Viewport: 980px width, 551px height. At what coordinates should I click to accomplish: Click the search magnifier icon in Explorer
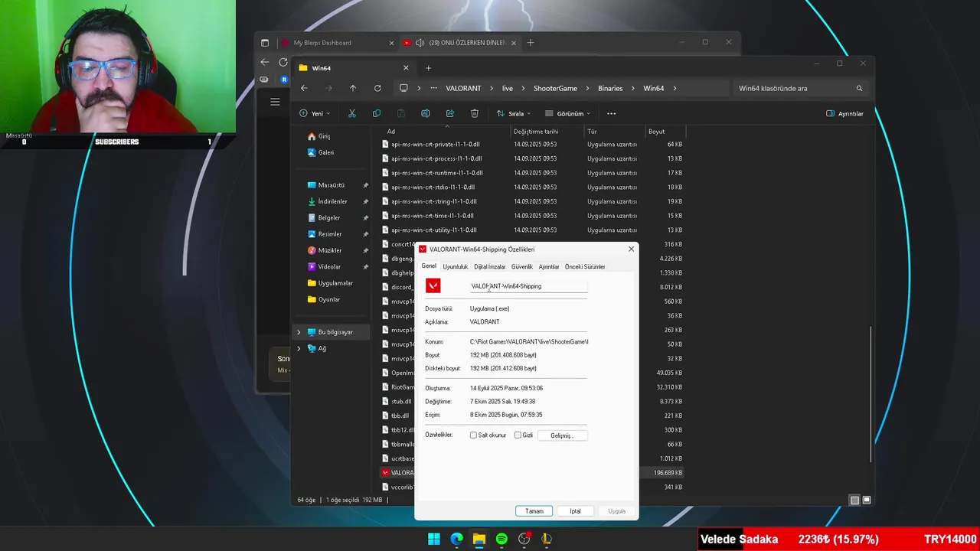[x=859, y=88]
